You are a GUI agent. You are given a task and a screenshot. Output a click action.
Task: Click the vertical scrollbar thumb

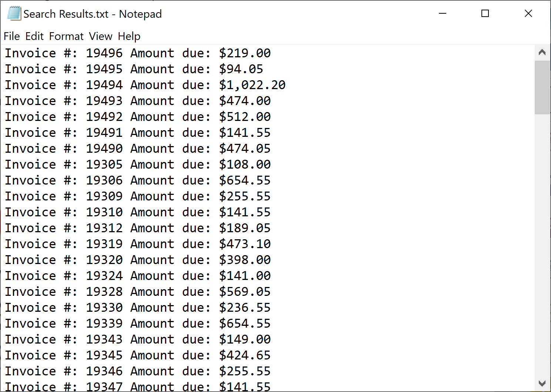[x=542, y=87]
